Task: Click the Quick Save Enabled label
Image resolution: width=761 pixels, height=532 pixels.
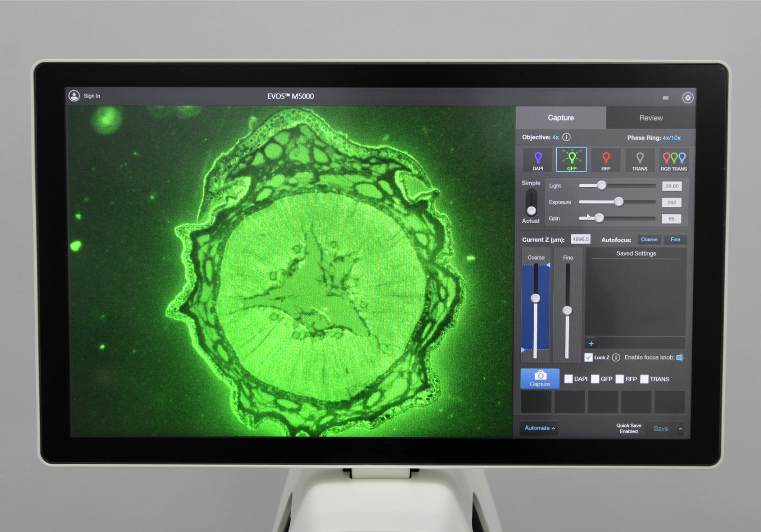Action: (629, 428)
